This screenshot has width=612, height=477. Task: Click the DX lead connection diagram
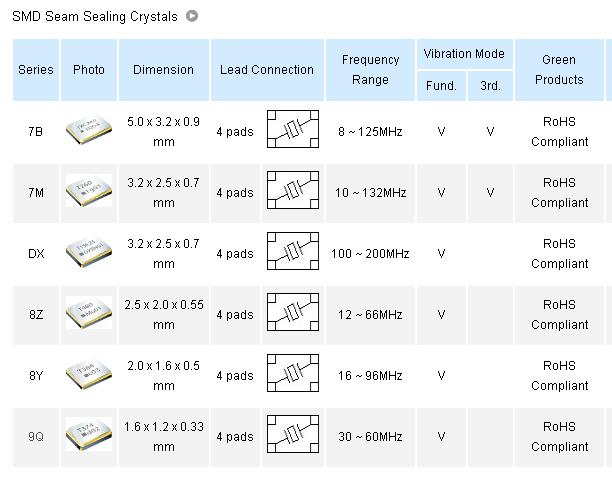(x=293, y=253)
